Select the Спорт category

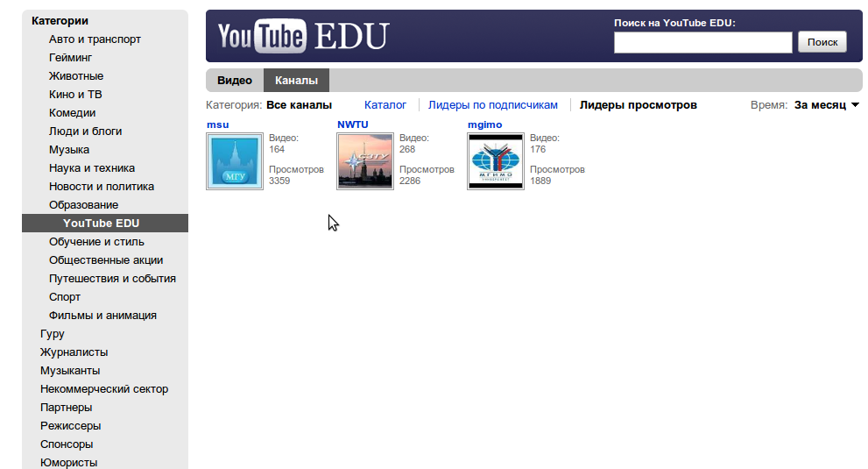pos(64,296)
